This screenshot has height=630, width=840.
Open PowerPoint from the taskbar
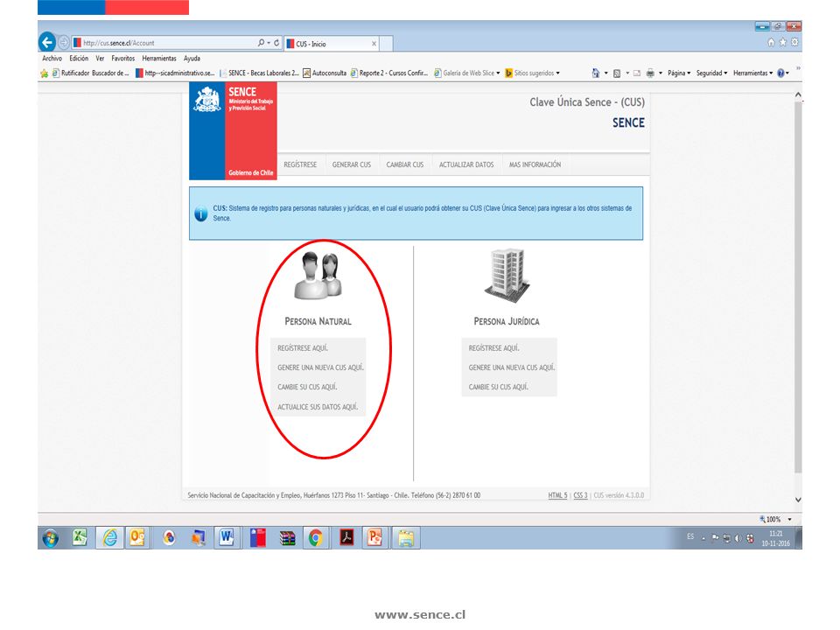click(x=374, y=537)
